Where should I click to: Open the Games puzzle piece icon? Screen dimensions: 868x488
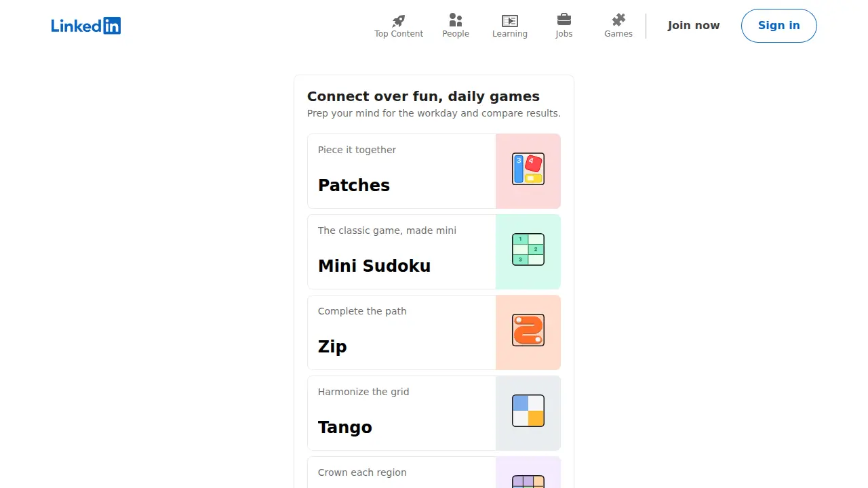pos(618,20)
